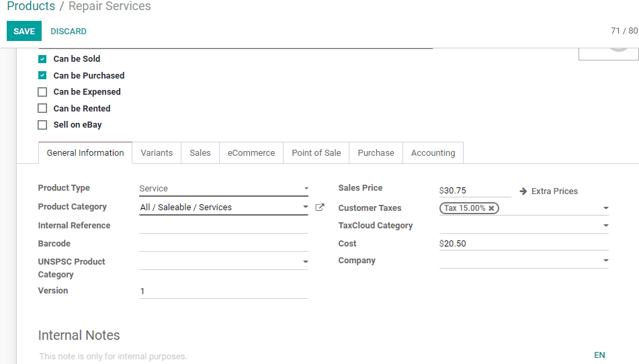Switch to the Purchase tab
The width and height of the screenshot is (639, 364).
coord(376,152)
